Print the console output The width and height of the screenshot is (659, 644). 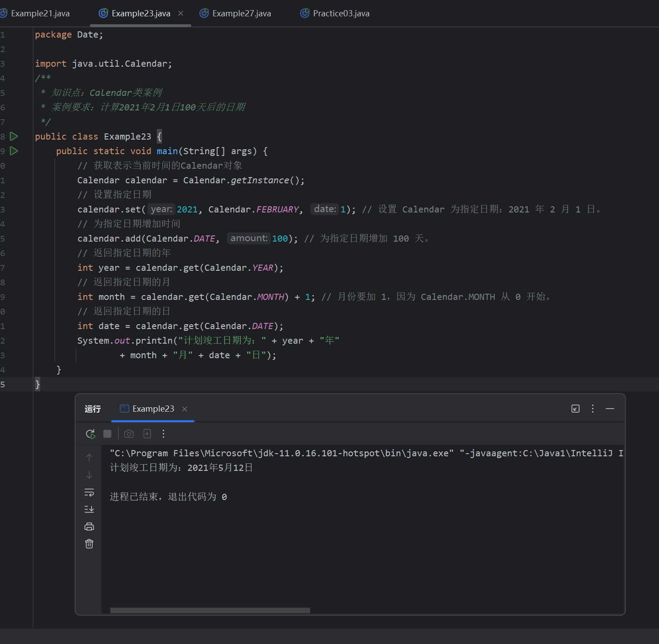click(x=89, y=526)
